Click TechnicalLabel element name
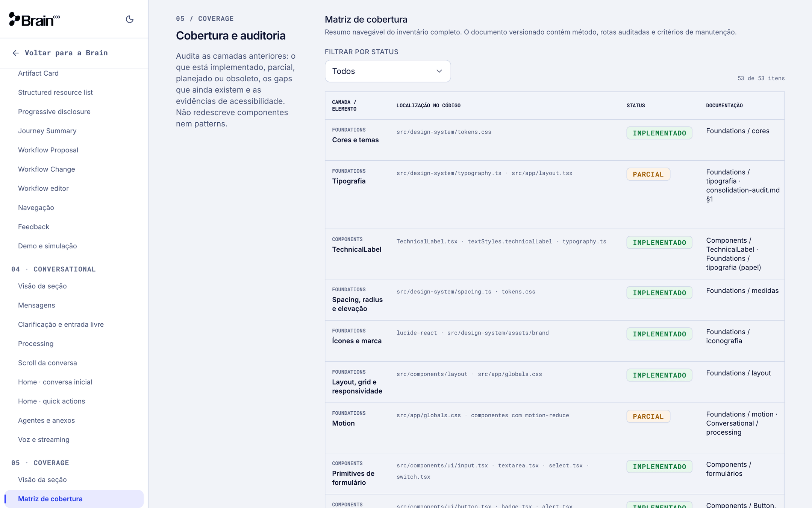This screenshot has height=508, width=812. 356,249
